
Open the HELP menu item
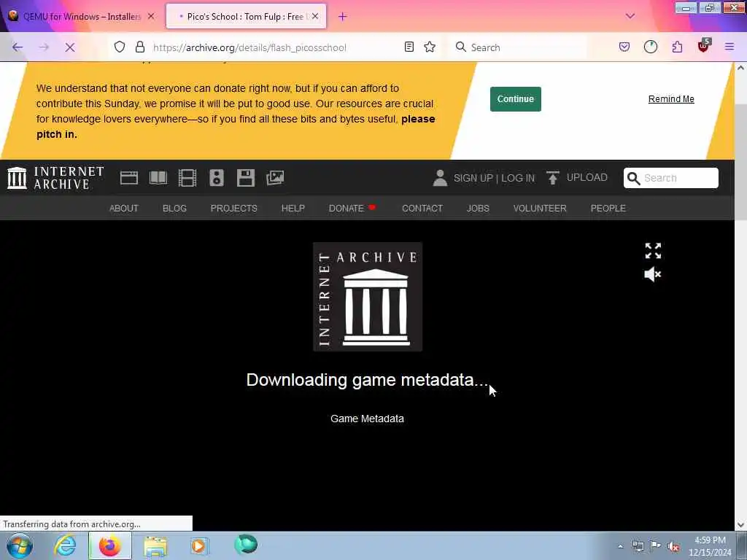[293, 208]
